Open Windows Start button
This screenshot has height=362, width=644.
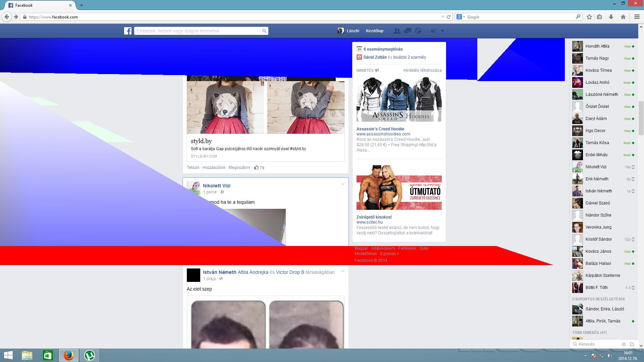click(x=8, y=355)
